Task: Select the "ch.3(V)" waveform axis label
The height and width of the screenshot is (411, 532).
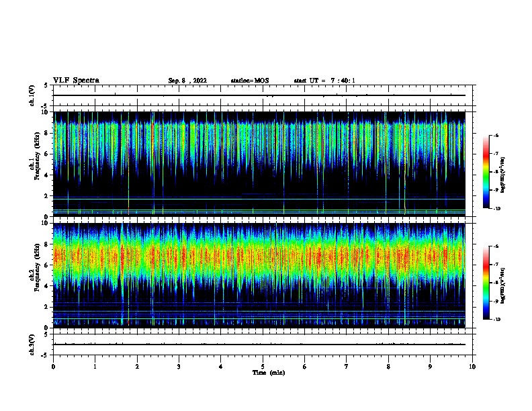Action: [32, 345]
